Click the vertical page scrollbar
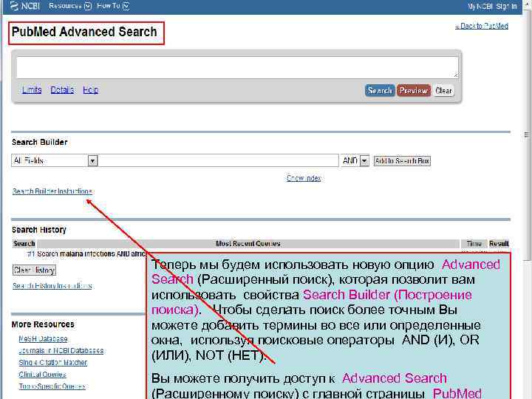532x399 pixels. (x=527, y=136)
